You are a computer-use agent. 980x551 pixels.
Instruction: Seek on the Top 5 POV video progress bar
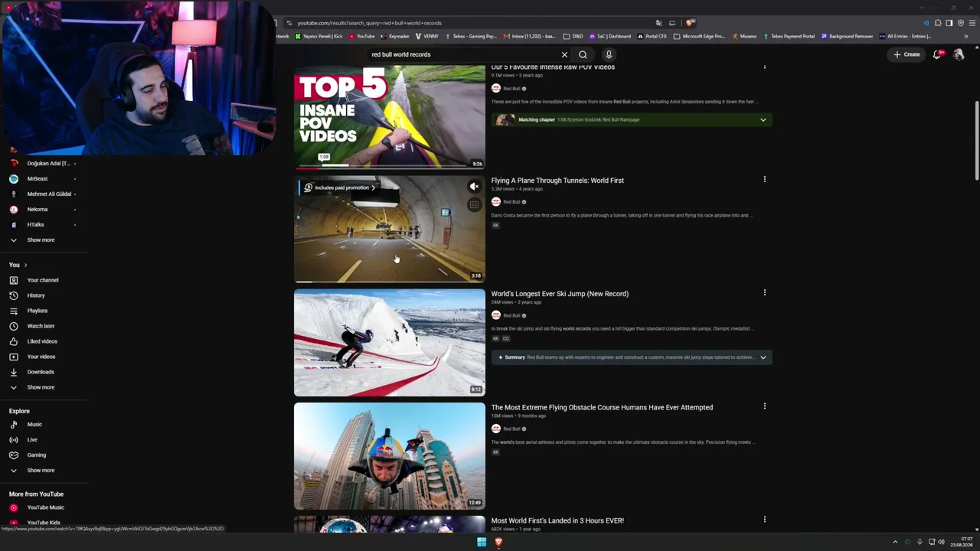pyautogui.click(x=390, y=168)
